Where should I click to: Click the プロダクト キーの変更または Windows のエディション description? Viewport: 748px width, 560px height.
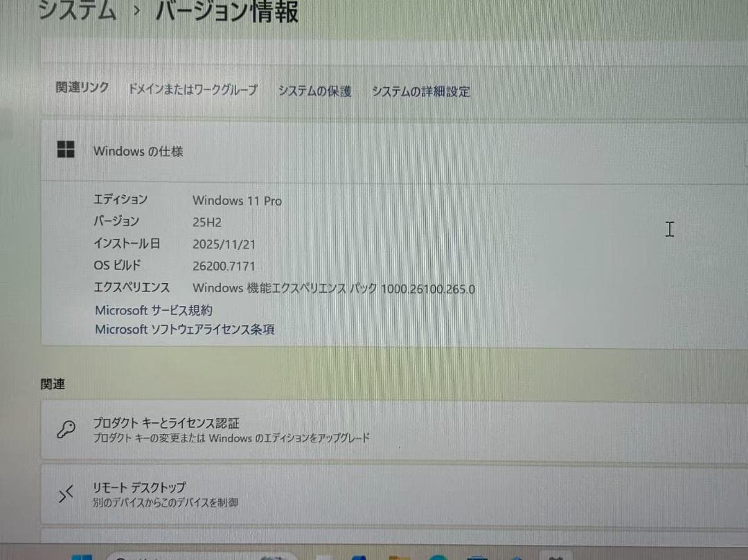click(231, 437)
